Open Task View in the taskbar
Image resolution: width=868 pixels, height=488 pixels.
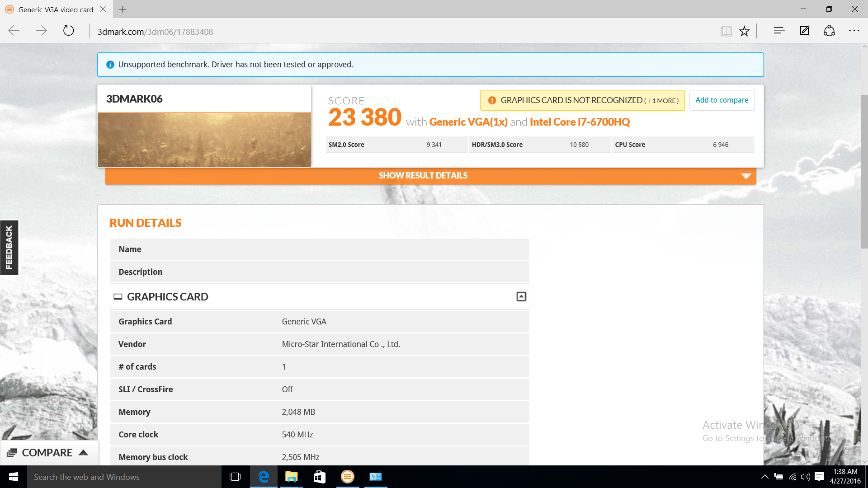pos(235,477)
